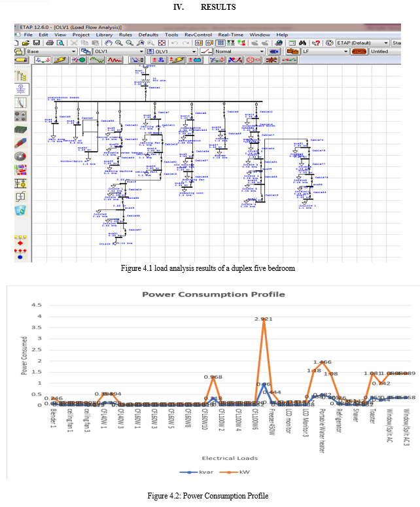Open the Window menu
This screenshot has height=507, width=420.
coord(260,35)
